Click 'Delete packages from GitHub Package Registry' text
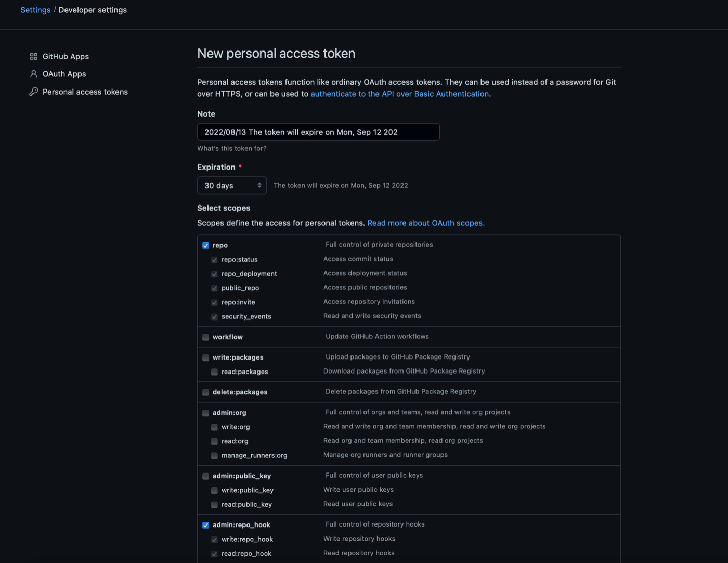 [x=401, y=392]
